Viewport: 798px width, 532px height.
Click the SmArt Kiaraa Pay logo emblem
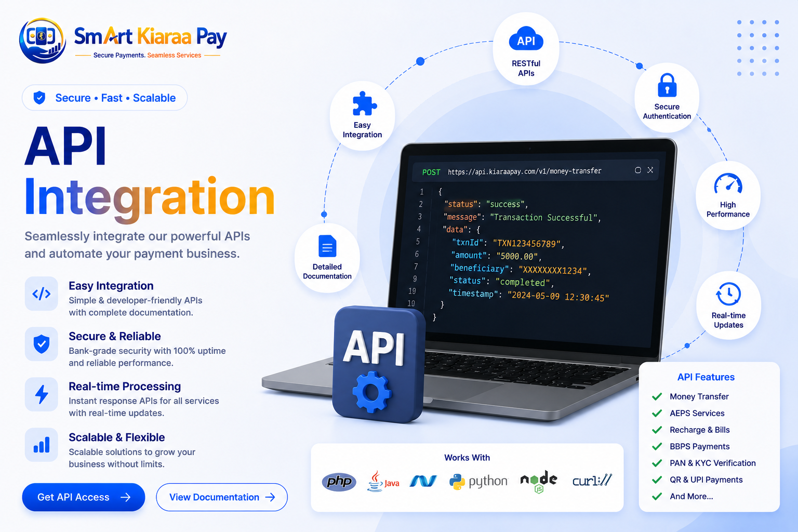(x=43, y=41)
